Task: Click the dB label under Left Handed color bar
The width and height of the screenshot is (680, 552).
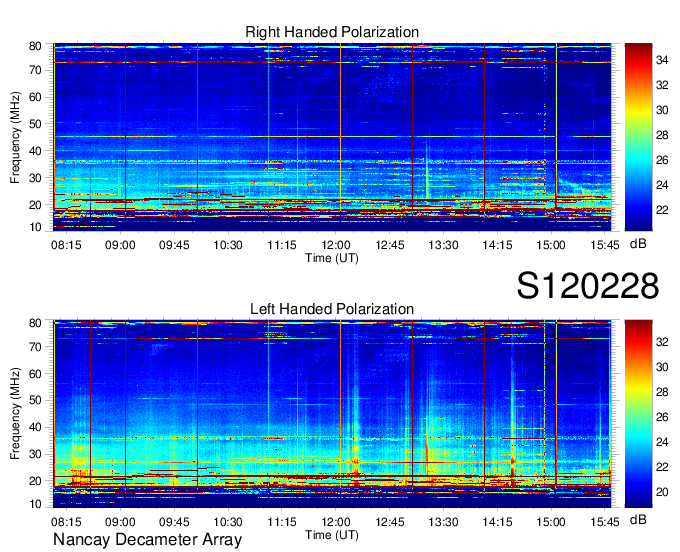Action: click(638, 519)
